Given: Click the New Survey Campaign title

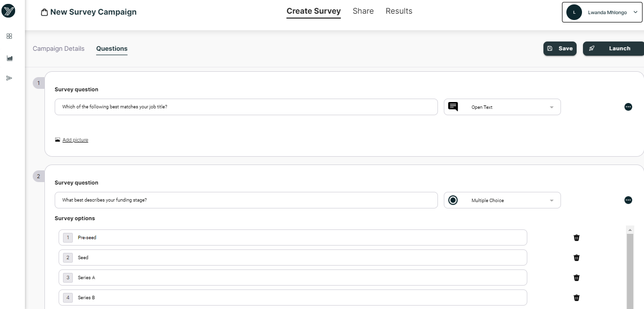Looking at the screenshot, I should click(93, 12).
